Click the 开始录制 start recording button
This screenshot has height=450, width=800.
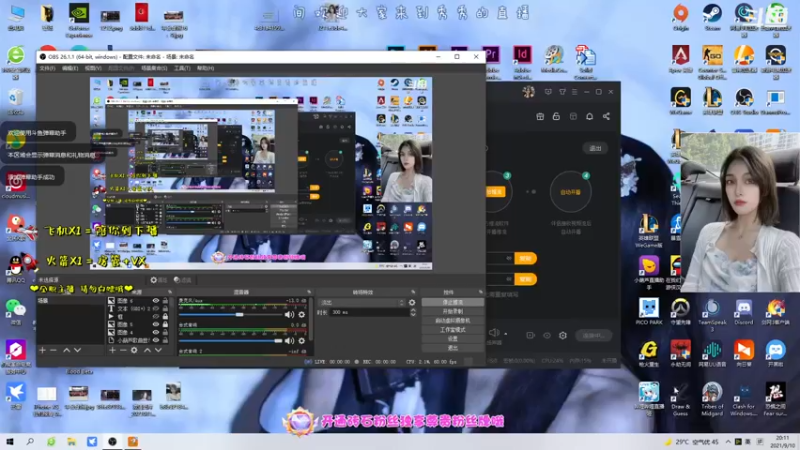coord(453,312)
